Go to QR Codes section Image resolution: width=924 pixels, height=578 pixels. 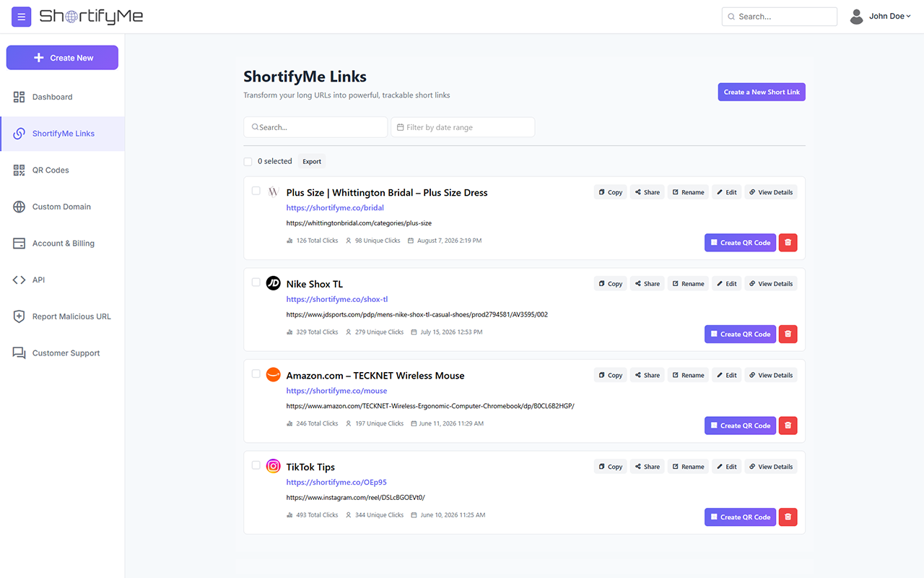62,170
